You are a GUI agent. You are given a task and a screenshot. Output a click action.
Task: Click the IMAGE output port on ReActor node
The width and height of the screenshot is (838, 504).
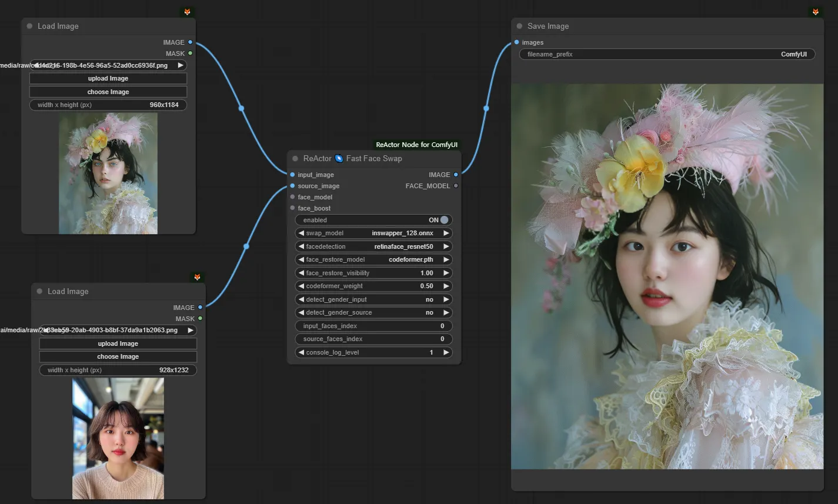[456, 175]
